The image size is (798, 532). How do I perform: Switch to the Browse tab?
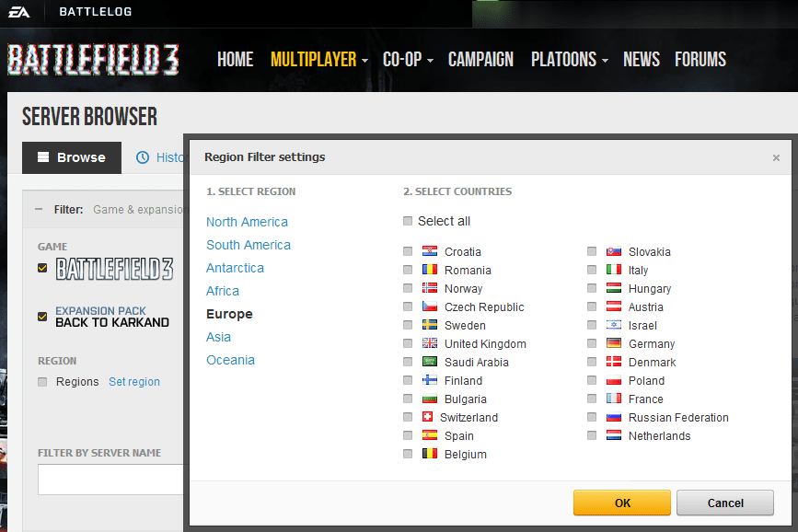pos(72,157)
